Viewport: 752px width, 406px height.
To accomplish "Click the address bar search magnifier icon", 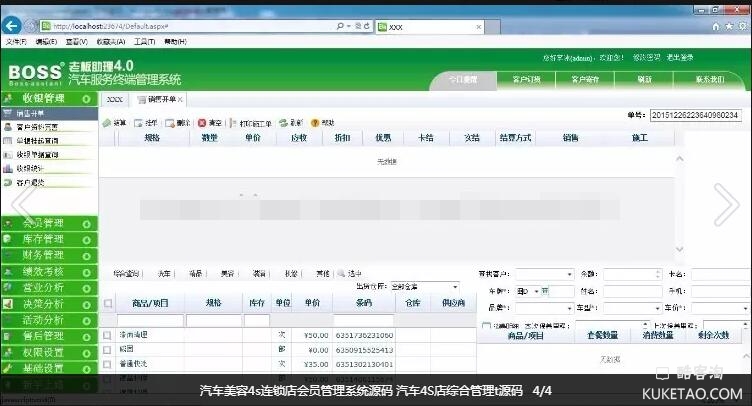I will [x=340, y=26].
